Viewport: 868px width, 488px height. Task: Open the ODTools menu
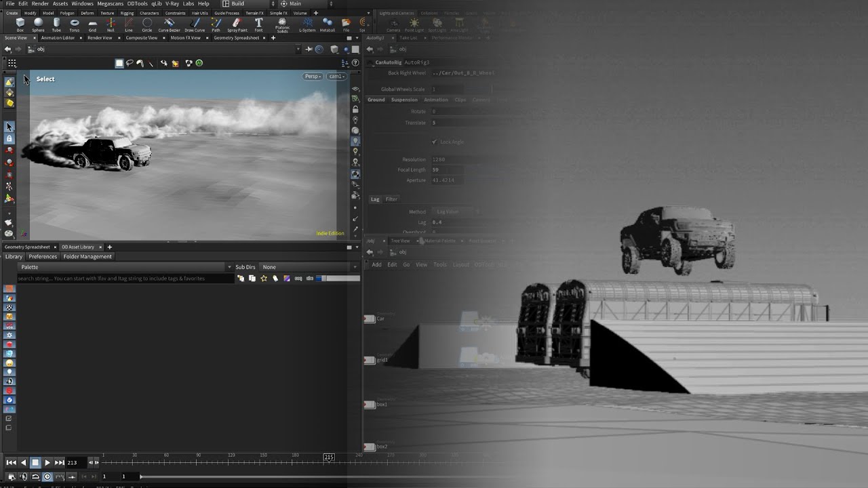[137, 3]
